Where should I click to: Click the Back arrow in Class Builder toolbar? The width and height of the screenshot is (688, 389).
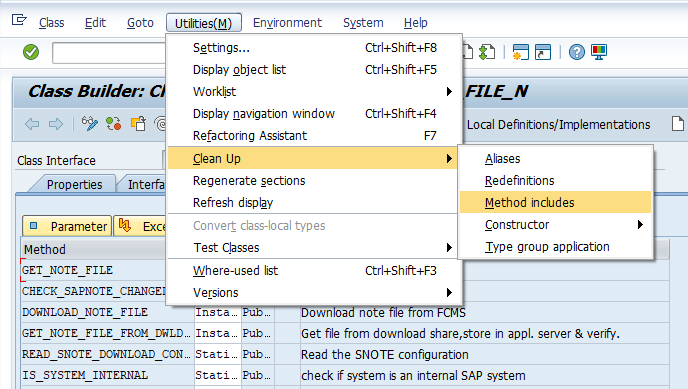[32, 124]
